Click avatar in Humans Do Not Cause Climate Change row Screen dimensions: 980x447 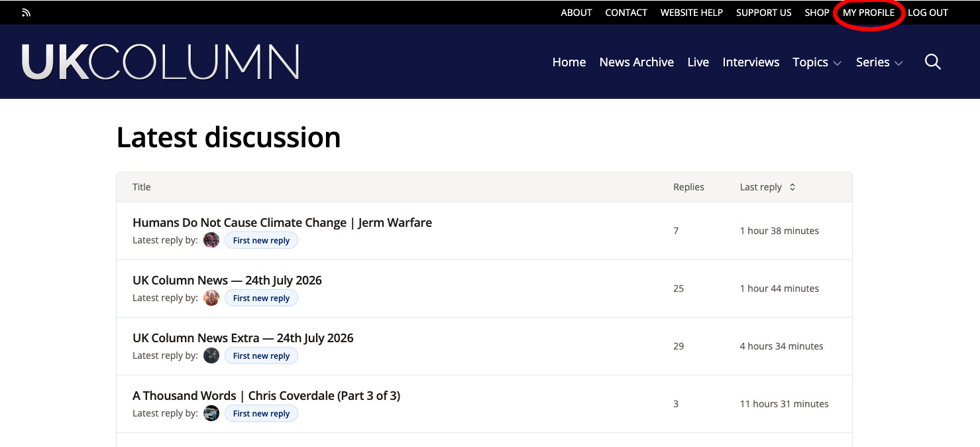click(211, 240)
